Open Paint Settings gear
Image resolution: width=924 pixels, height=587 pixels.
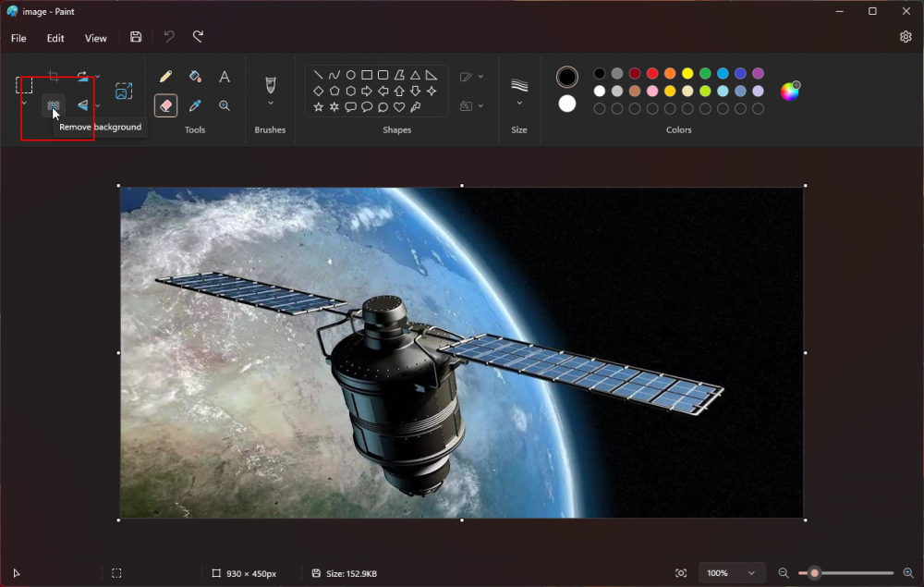tap(906, 37)
